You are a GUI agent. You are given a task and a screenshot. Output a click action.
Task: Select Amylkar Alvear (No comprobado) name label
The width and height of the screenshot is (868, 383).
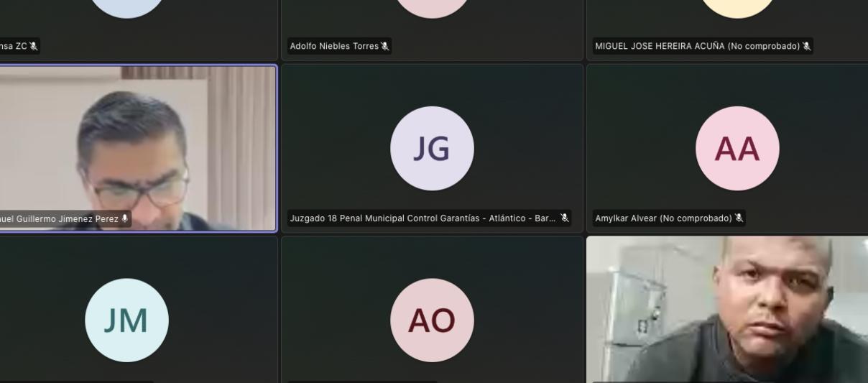(662, 218)
